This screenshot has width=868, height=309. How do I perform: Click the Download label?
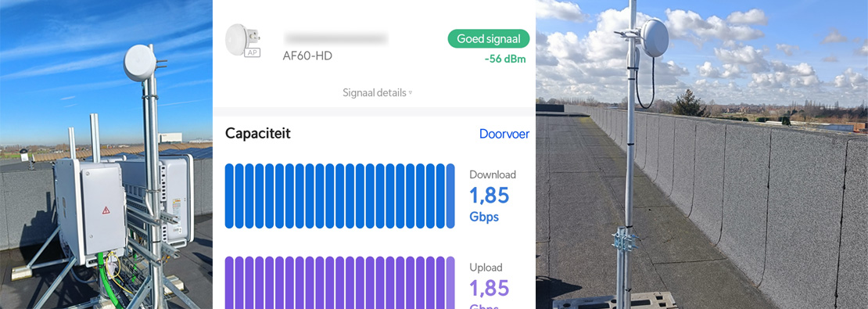(492, 175)
